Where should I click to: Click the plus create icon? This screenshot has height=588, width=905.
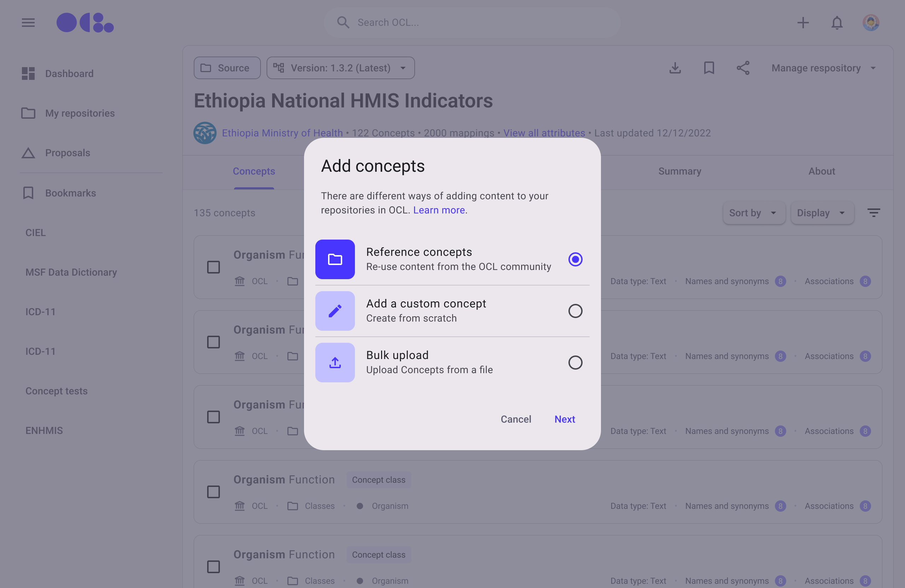click(x=803, y=22)
